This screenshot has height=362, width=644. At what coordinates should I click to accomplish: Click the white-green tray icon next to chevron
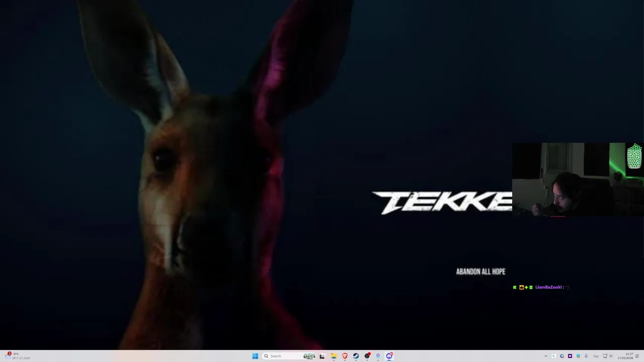coord(554,356)
